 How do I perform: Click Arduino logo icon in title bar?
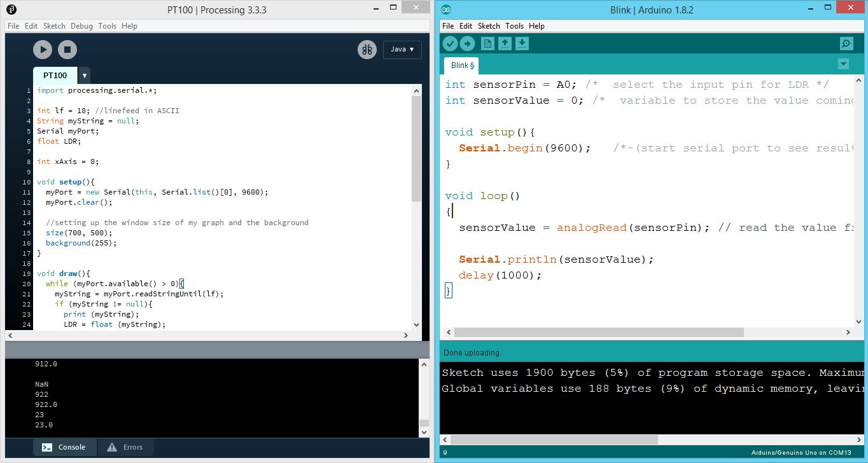[446, 10]
